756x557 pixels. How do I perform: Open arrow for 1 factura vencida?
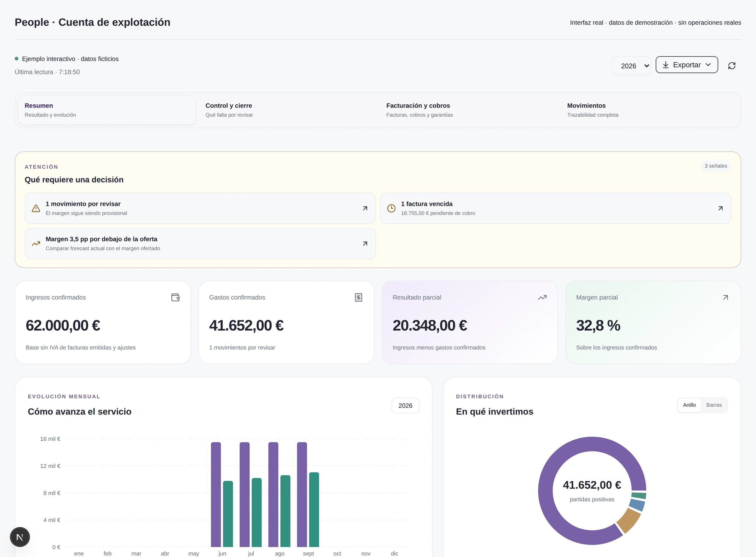[720, 208]
